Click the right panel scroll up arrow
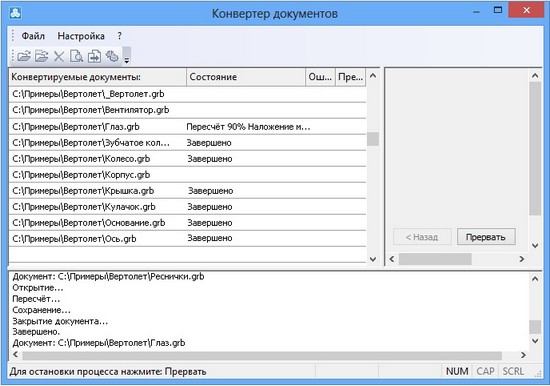 click(x=535, y=75)
